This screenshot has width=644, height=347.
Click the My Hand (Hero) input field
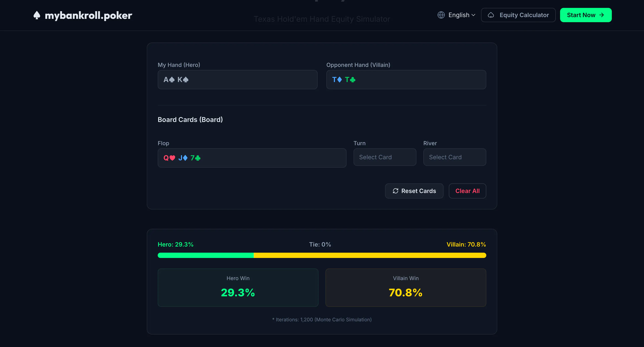click(237, 80)
